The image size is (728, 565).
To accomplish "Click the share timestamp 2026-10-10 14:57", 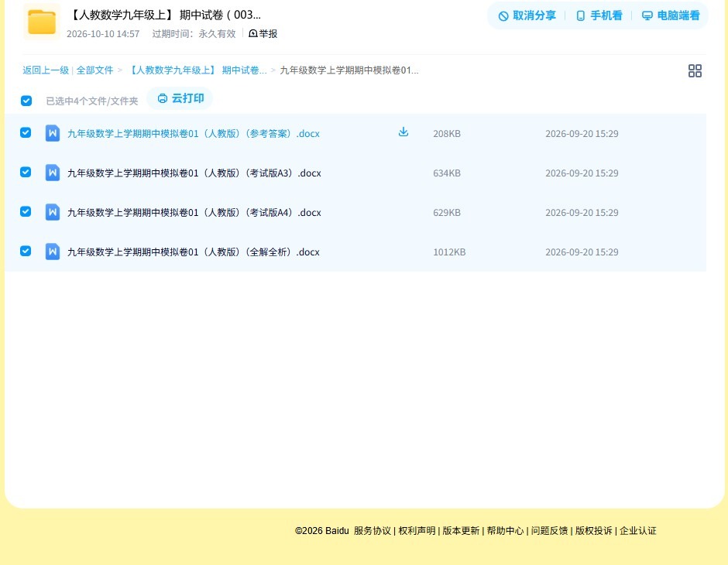I will 103,34.
